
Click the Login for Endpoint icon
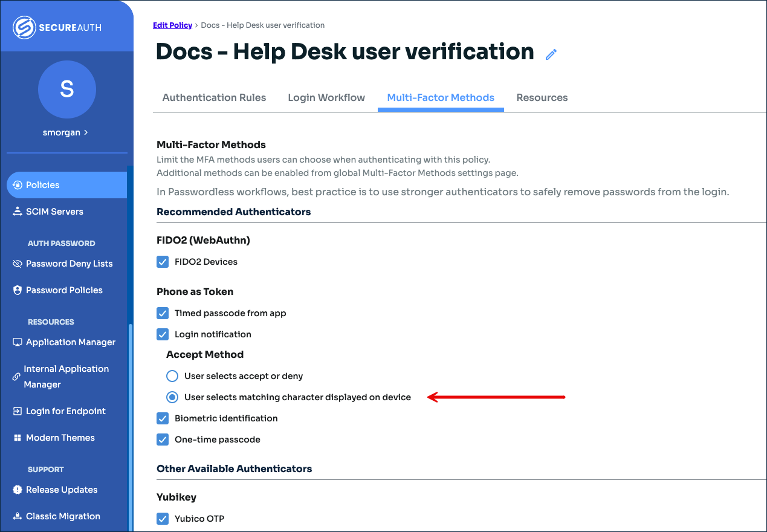(x=18, y=411)
